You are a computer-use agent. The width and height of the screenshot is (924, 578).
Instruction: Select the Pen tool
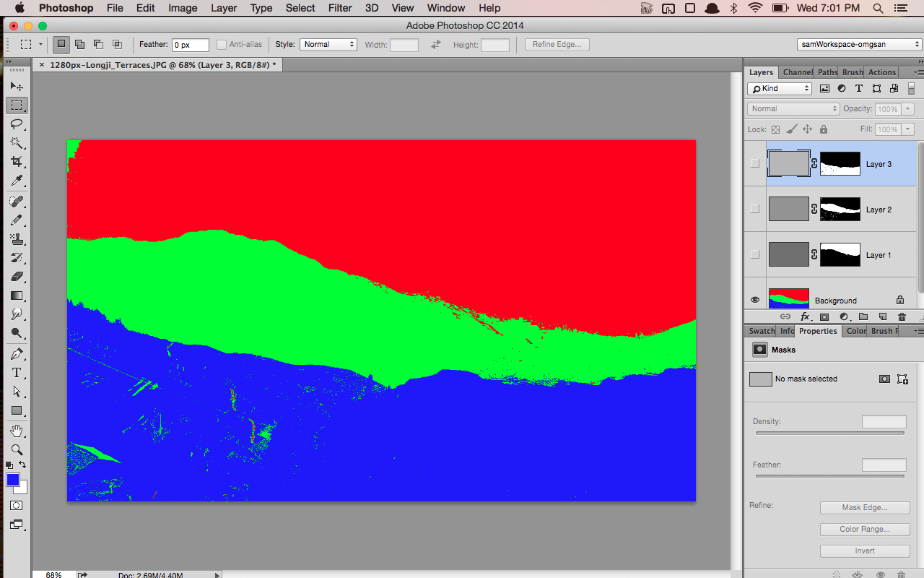click(17, 354)
